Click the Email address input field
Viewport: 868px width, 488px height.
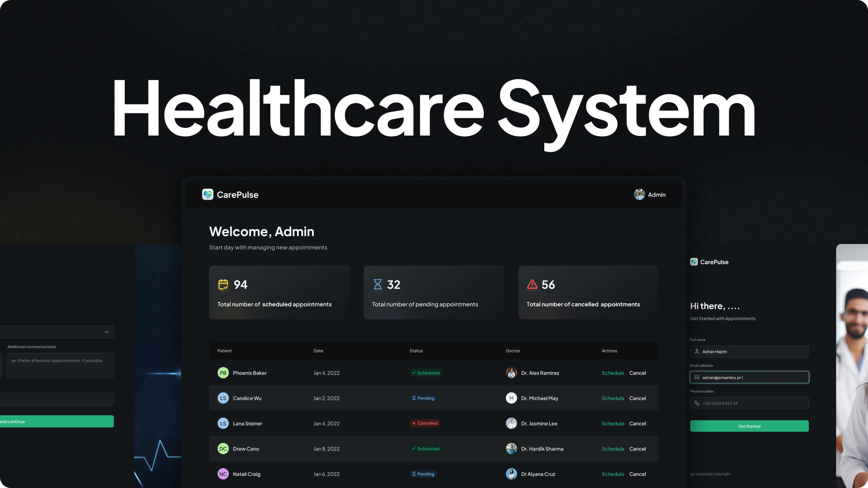point(749,377)
